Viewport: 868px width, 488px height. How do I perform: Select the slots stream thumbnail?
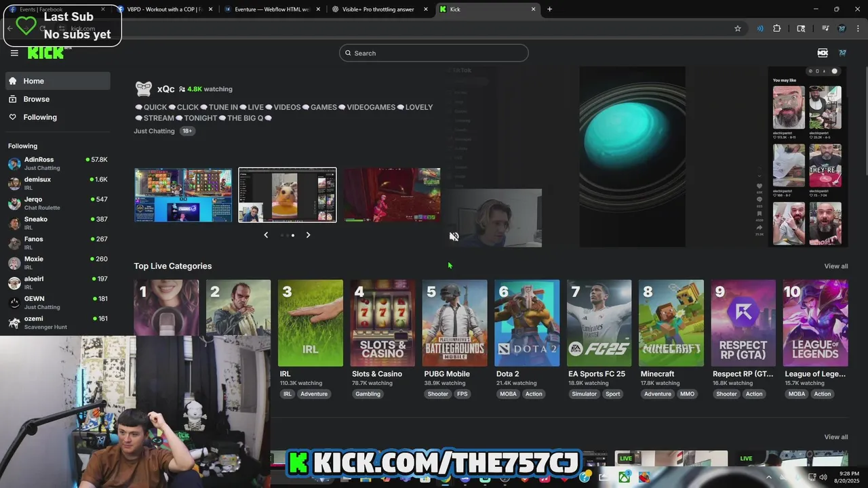coord(183,195)
